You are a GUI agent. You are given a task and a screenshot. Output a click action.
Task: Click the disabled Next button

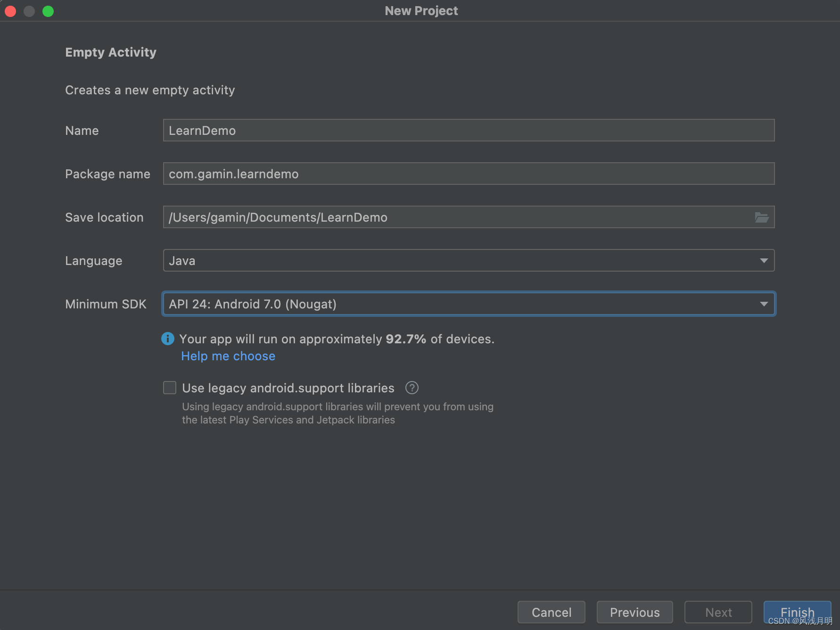(x=718, y=612)
